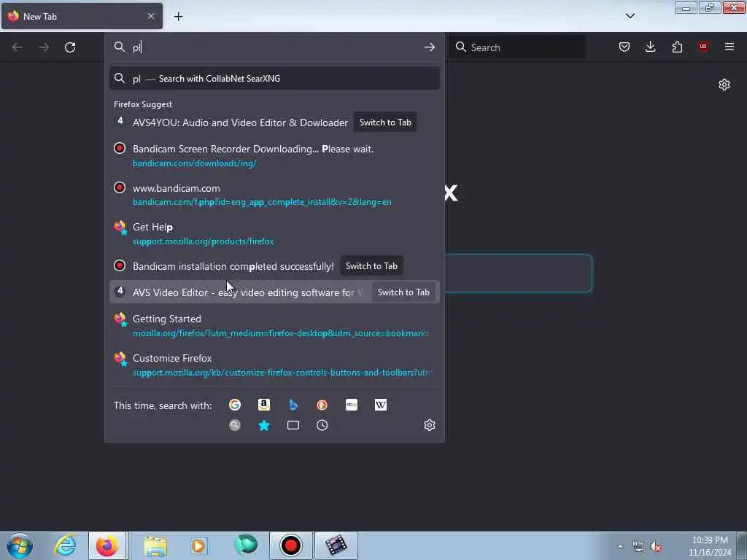Click the forward navigation arrow
Screen dimensions: 747x560
pyautogui.click(x=44, y=47)
